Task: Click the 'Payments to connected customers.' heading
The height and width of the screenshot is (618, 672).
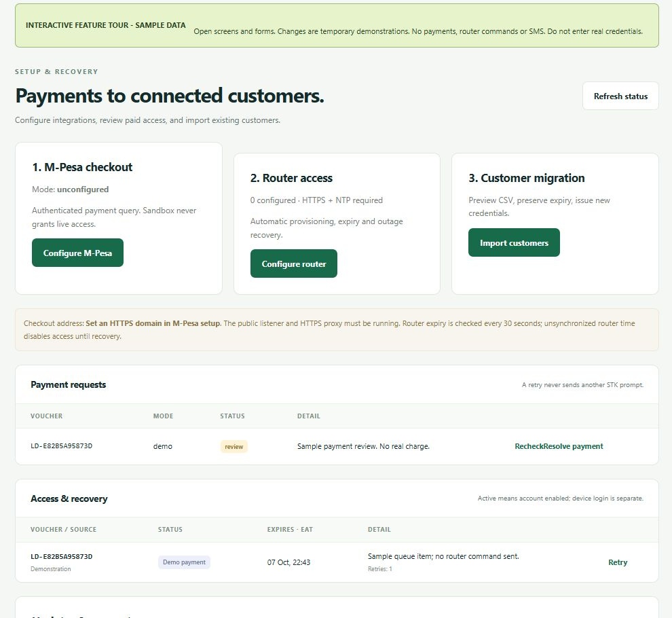Action: pyautogui.click(x=170, y=96)
